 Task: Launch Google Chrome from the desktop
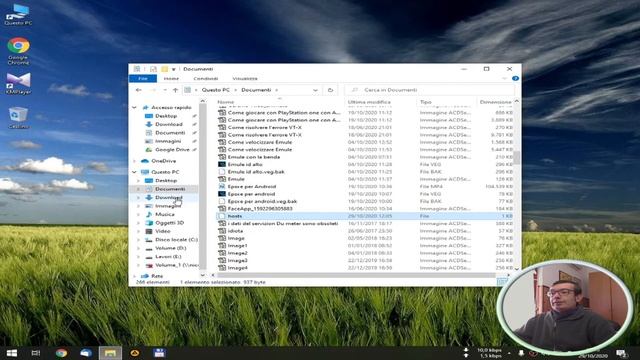pos(18,51)
